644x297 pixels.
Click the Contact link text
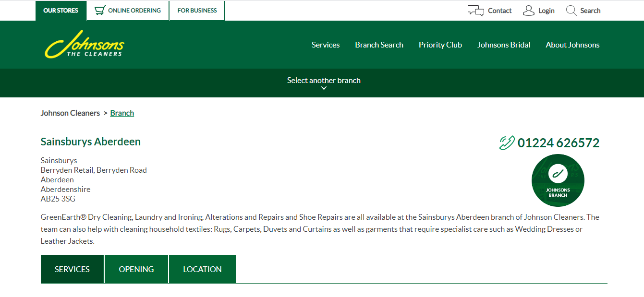coord(500,11)
